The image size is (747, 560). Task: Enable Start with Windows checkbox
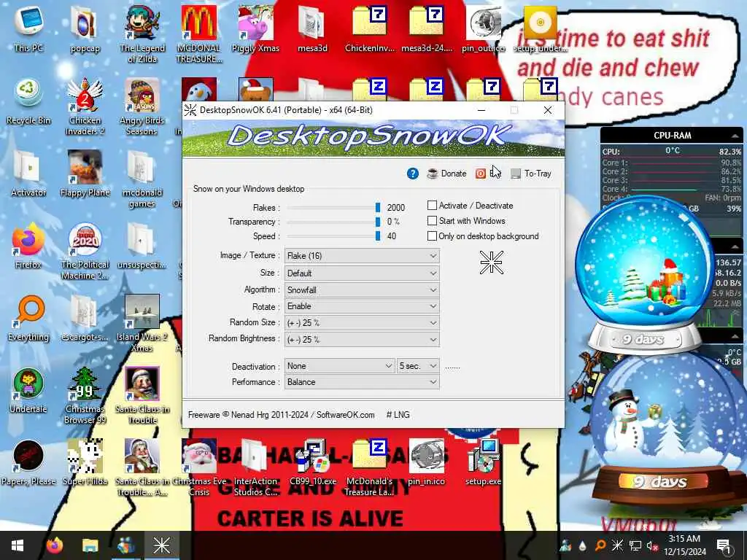[x=432, y=220]
